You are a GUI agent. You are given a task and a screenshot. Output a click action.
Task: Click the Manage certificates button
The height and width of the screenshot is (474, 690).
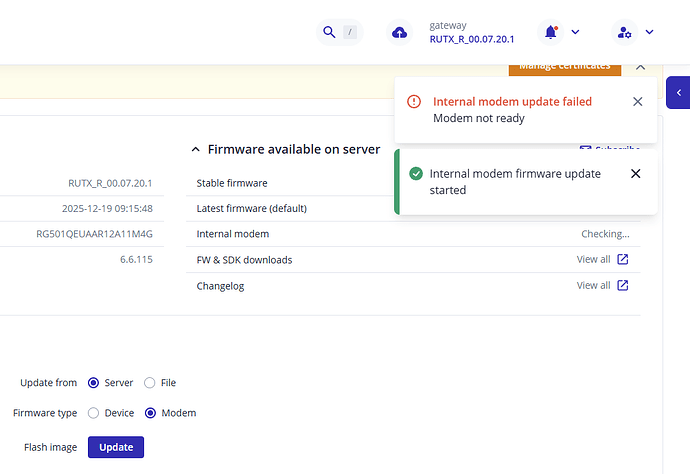pyautogui.click(x=565, y=66)
